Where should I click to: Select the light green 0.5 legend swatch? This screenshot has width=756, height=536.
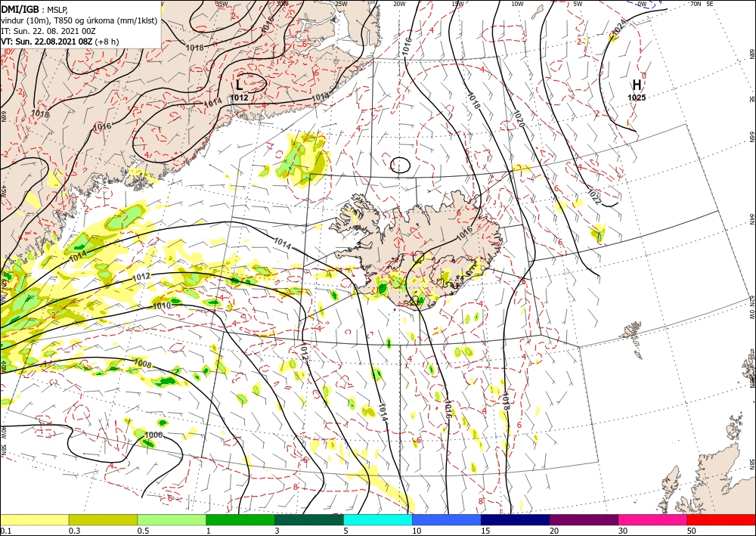[172, 519]
